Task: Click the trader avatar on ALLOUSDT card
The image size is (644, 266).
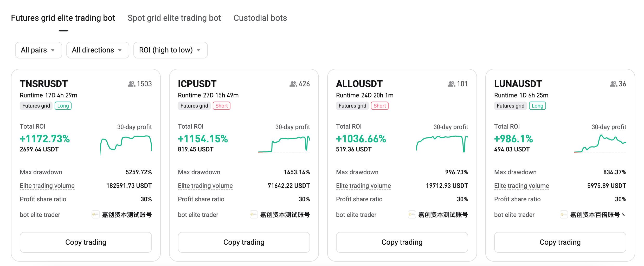Action: click(412, 215)
